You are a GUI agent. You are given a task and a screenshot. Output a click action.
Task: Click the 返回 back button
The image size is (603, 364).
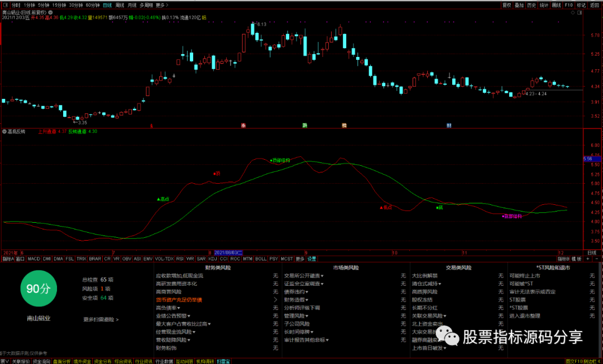[595, 5]
